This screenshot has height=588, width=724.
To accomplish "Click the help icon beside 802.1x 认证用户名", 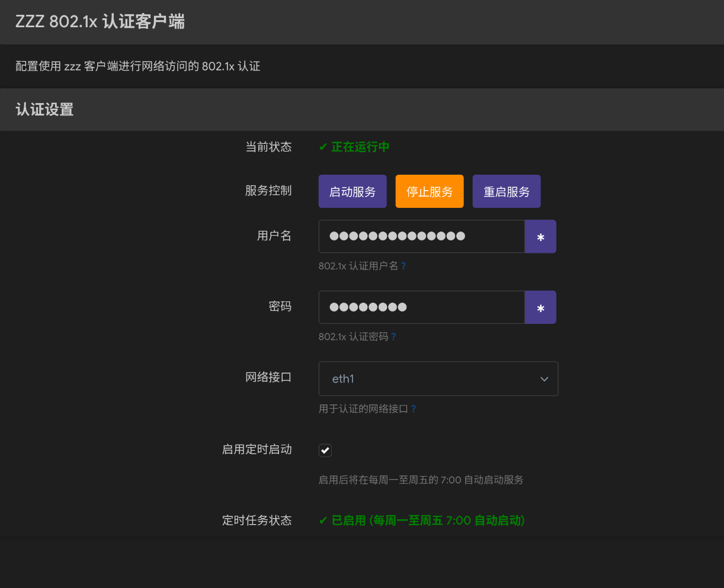I will pos(403,266).
